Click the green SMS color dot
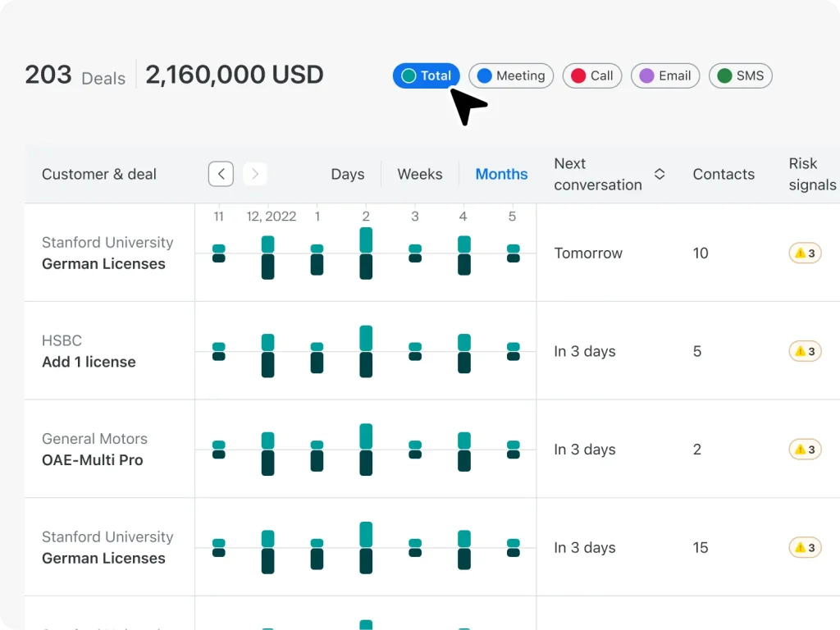 724,75
